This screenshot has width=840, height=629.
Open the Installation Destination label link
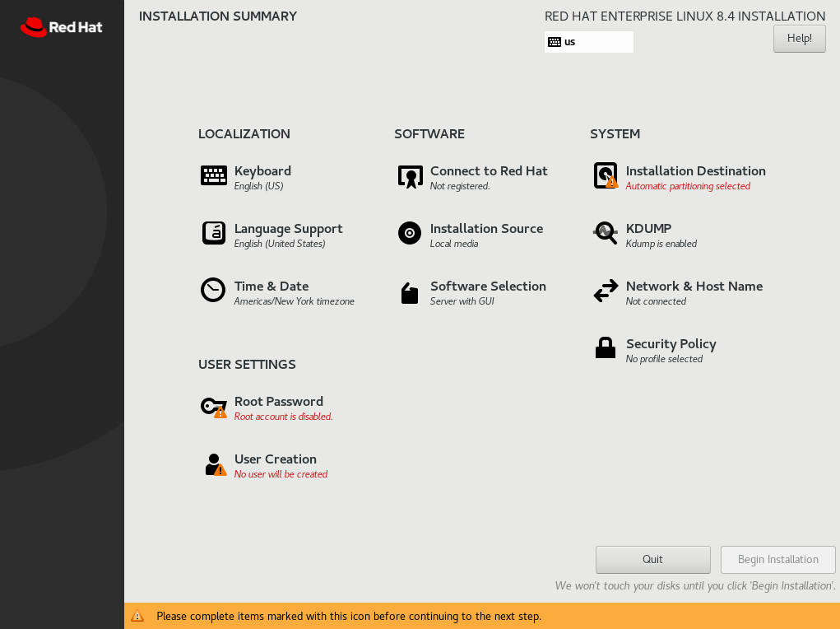point(695,171)
